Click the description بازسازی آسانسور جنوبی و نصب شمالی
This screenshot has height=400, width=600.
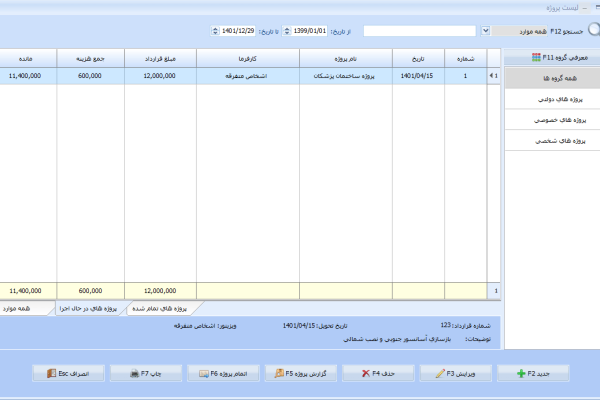click(x=397, y=339)
